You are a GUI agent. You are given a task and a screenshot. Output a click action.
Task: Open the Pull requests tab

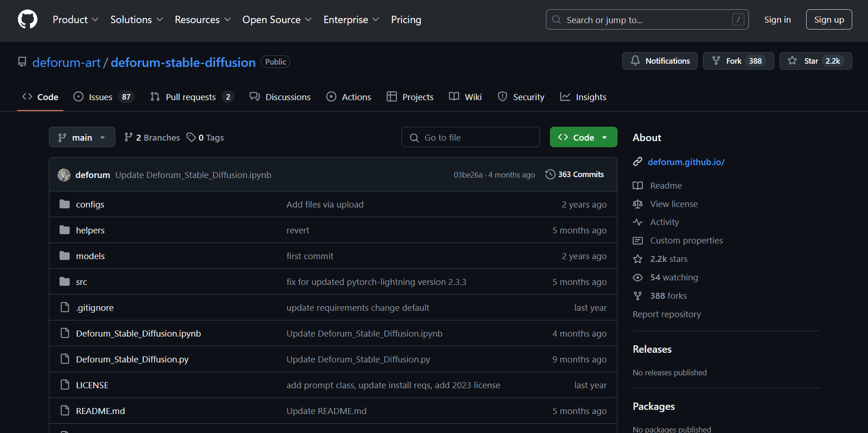[x=190, y=97]
